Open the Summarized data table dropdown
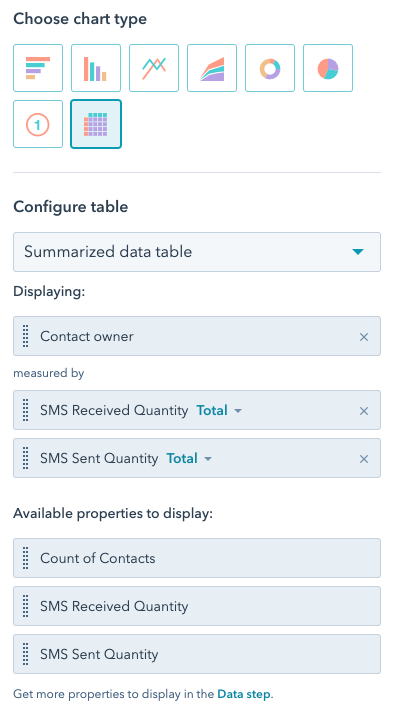This screenshot has width=394, height=713. tap(197, 252)
